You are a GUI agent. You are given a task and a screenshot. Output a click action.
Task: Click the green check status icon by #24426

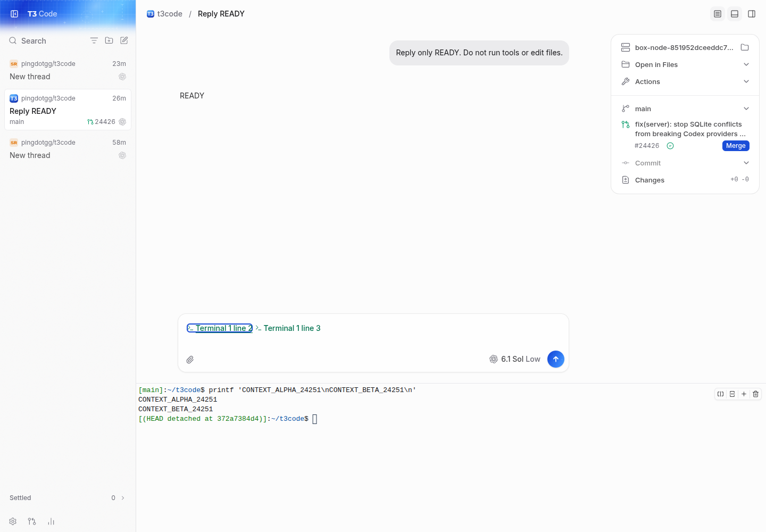(x=670, y=146)
